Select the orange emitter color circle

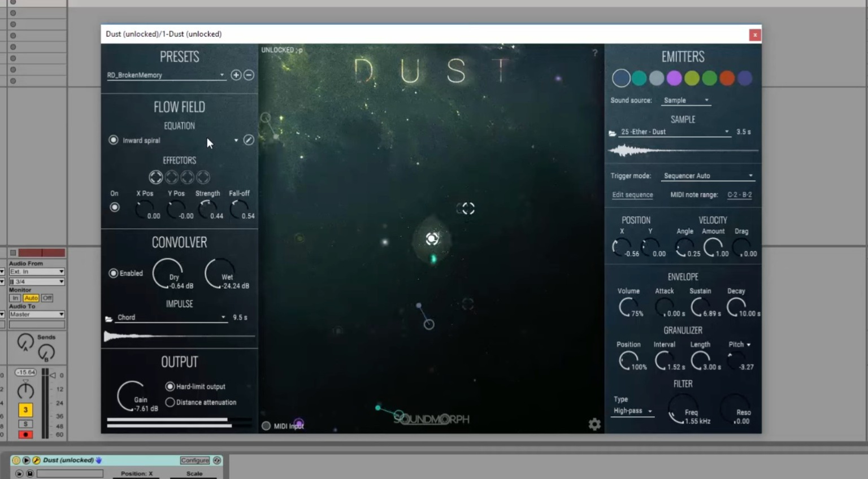[727, 78]
